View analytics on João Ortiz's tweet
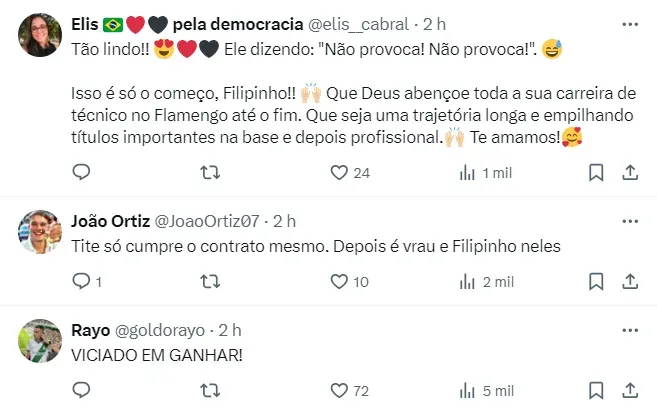This screenshot has height=409, width=657. (467, 282)
